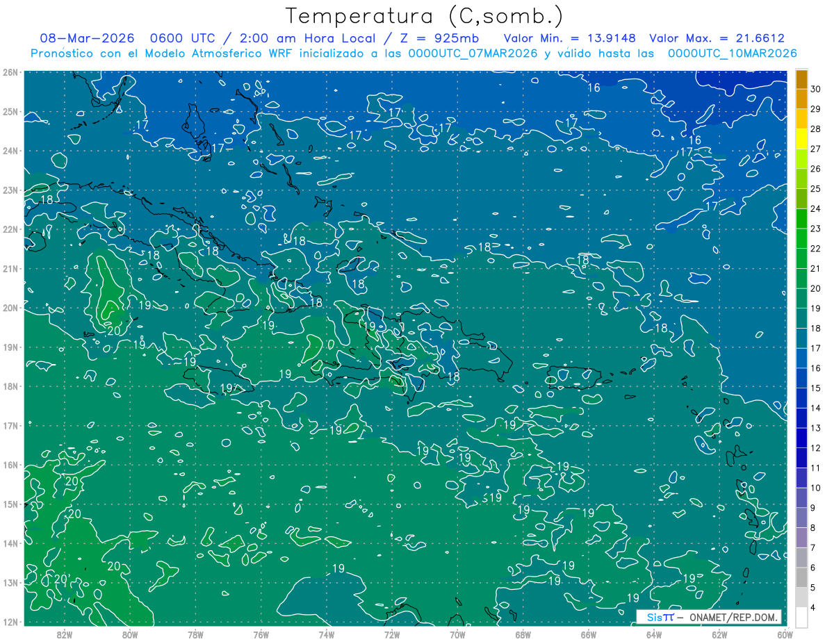The height and width of the screenshot is (644, 834).
Task: Click the 66W longitude axis label
Action: tap(589, 634)
